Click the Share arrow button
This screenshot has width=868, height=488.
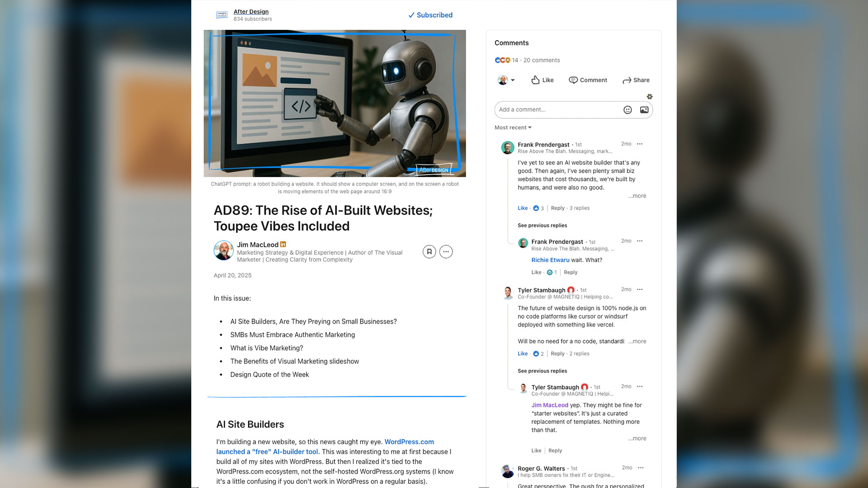click(x=636, y=80)
